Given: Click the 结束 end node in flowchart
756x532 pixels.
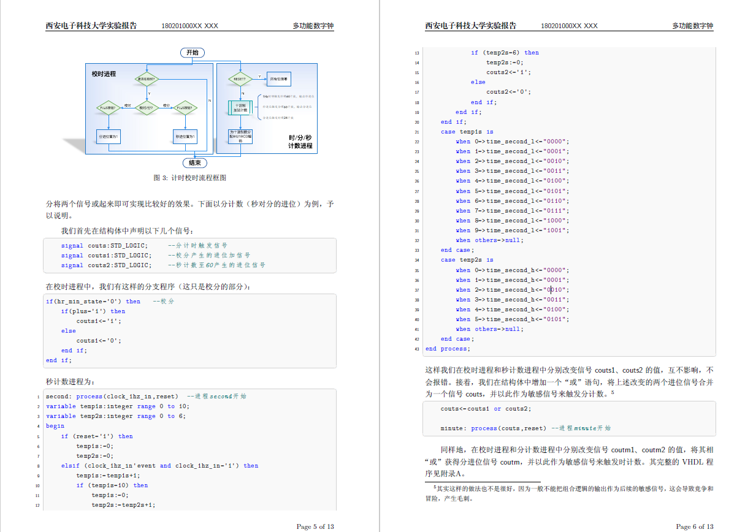Looking at the screenshot, I should [194, 163].
